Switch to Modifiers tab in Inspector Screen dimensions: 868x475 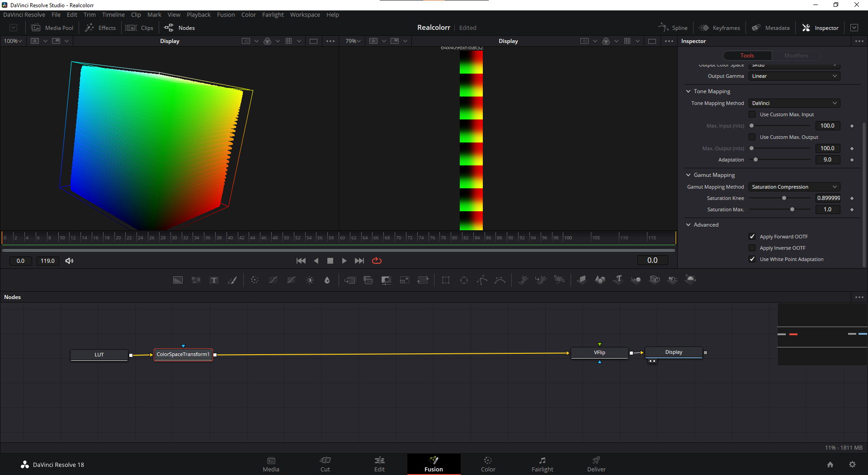click(x=796, y=56)
